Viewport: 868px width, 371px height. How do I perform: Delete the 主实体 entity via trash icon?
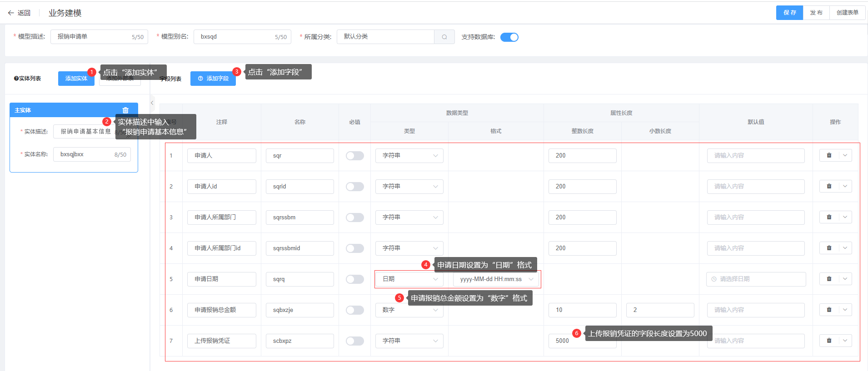(x=125, y=110)
